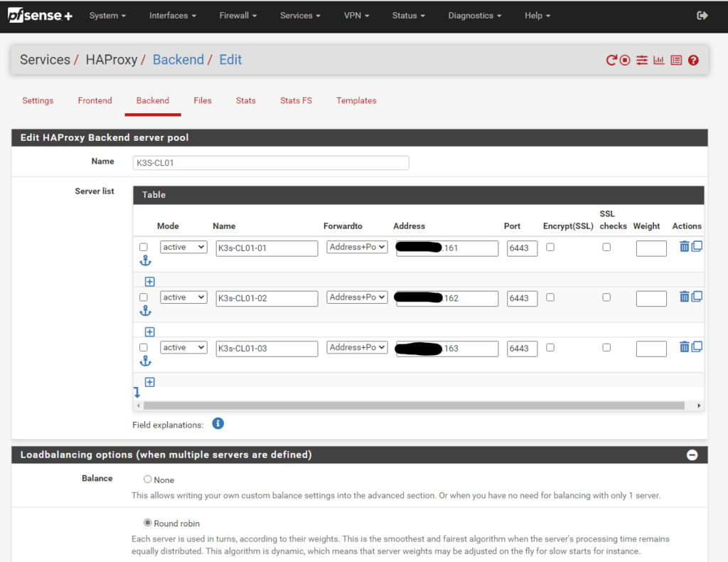Image resolution: width=728 pixels, height=562 pixels.
Task: Click anchor icon for K3s-CL01-01 row
Action: pyautogui.click(x=145, y=260)
